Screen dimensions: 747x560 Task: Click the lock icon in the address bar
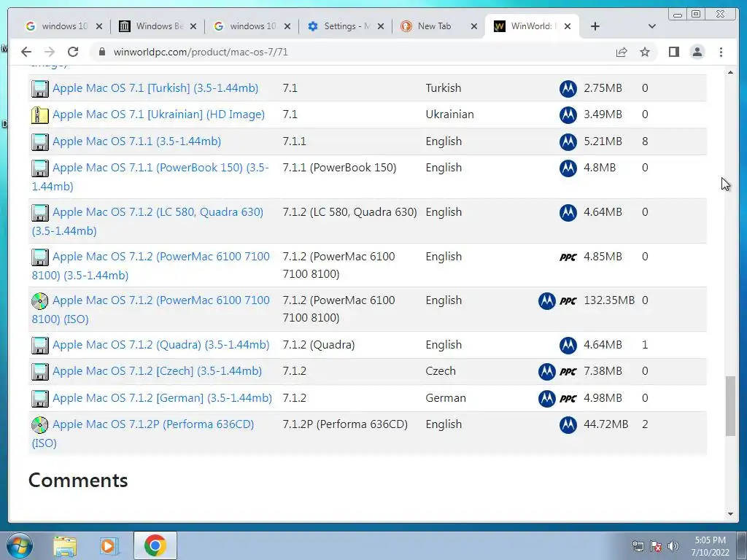[101, 52]
